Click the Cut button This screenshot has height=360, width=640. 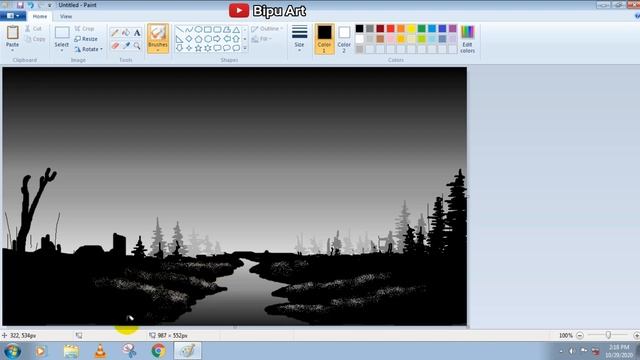(33, 29)
